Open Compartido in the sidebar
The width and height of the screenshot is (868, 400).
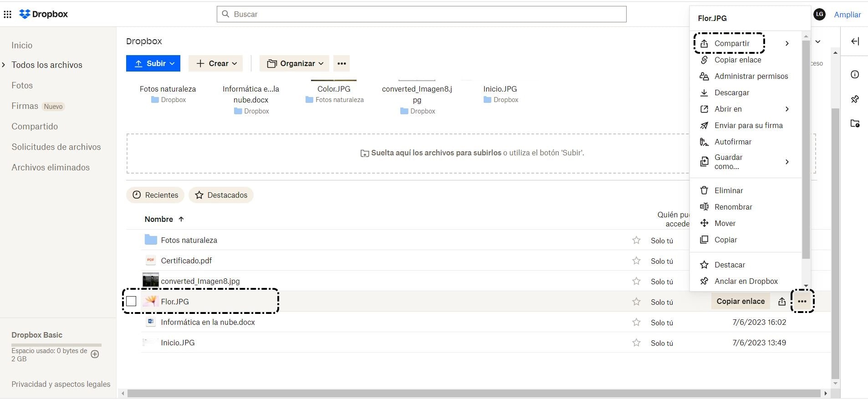35,126
